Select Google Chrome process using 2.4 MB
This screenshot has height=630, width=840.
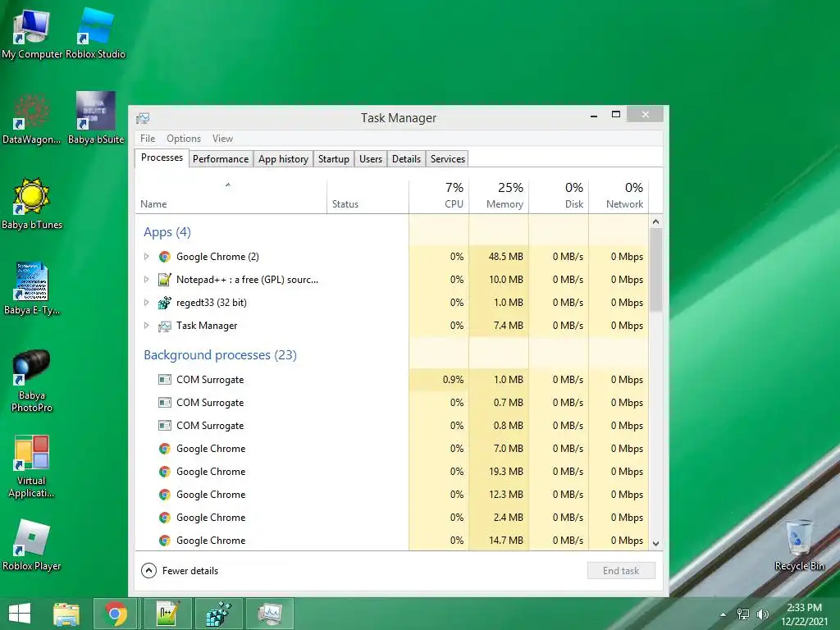[392, 518]
